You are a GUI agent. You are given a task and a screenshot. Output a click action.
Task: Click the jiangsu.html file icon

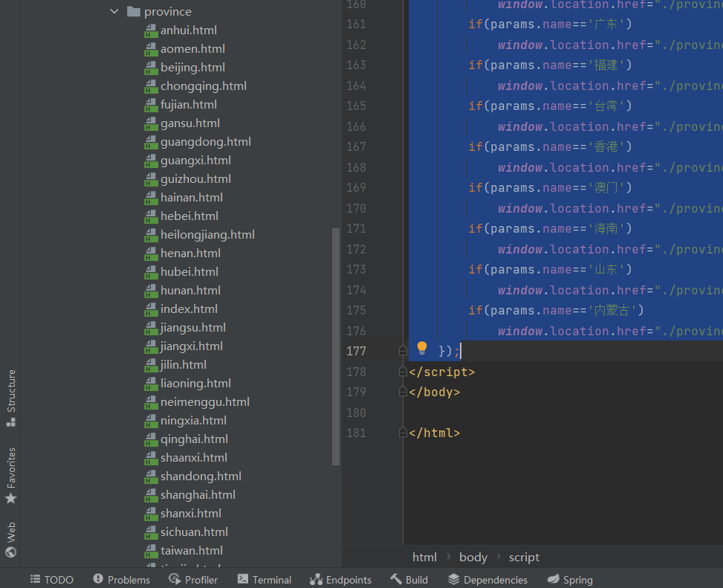pos(151,328)
